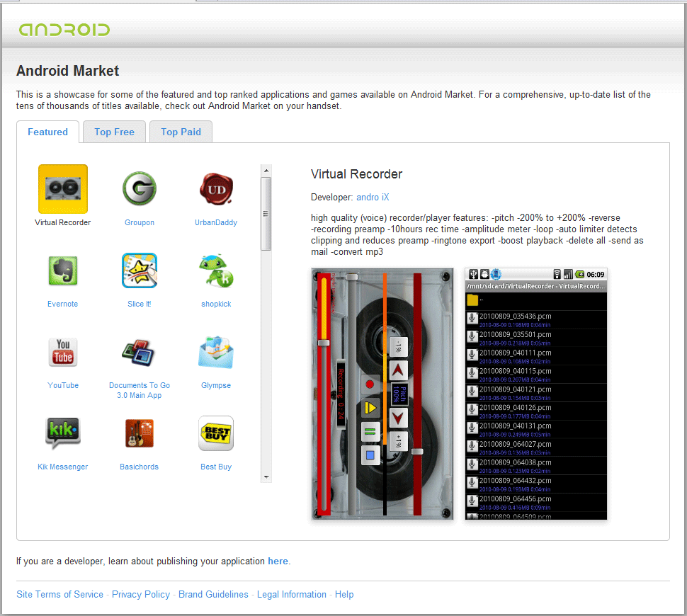Select the Basichords guitar icon
The width and height of the screenshot is (687, 616).
tap(140, 433)
